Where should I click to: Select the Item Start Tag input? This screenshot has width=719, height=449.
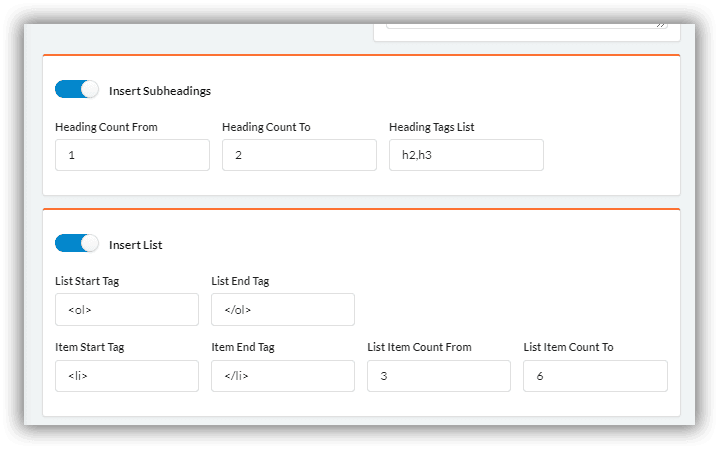point(127,376)
